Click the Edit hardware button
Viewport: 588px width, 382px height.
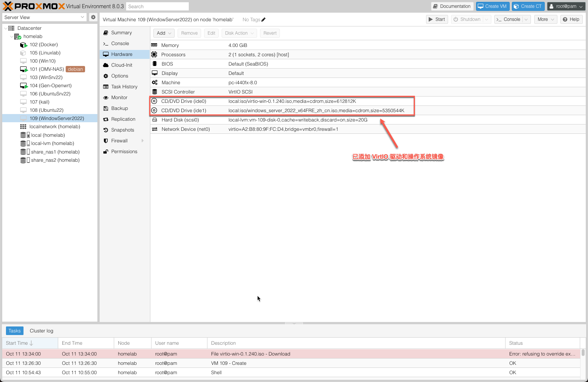[x=211, y=33]
